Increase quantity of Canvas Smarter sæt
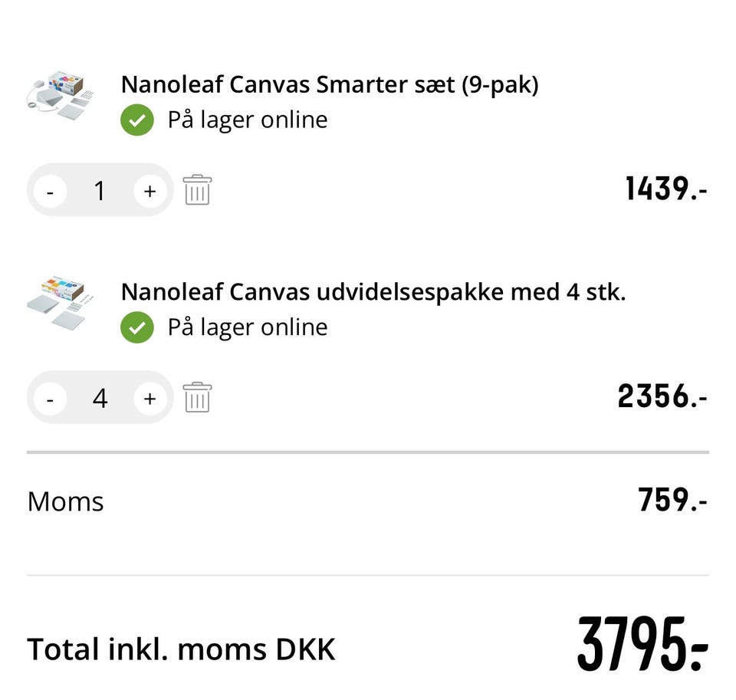 pos(149,190)
